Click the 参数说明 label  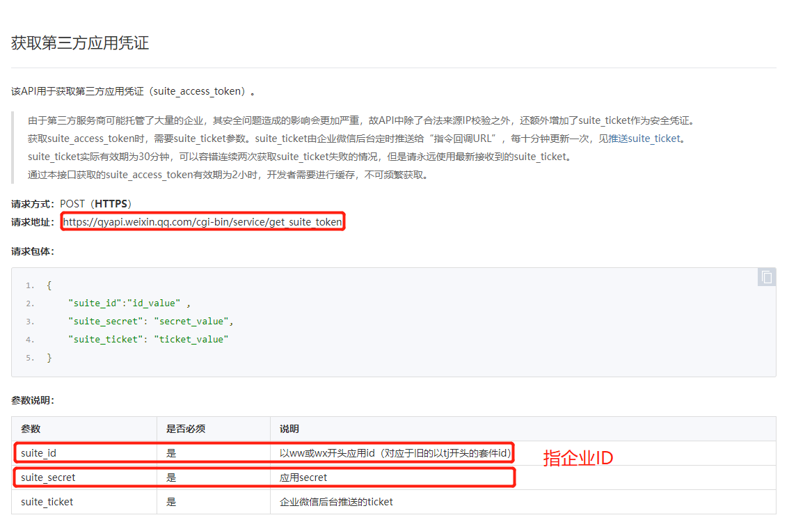(33, 400)
